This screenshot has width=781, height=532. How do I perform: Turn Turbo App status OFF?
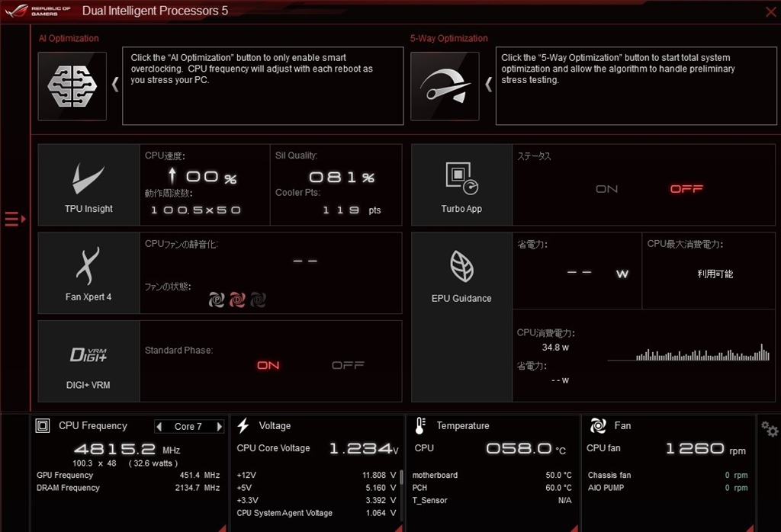coord(686,189)
